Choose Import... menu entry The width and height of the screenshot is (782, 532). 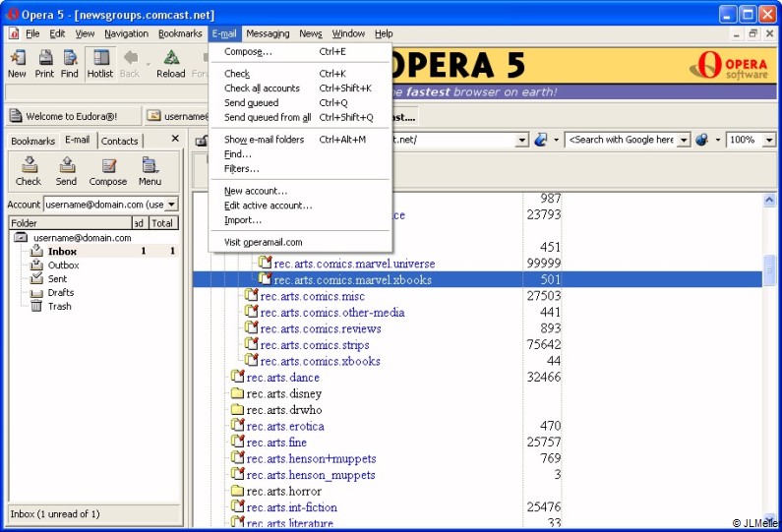(300, 220)
